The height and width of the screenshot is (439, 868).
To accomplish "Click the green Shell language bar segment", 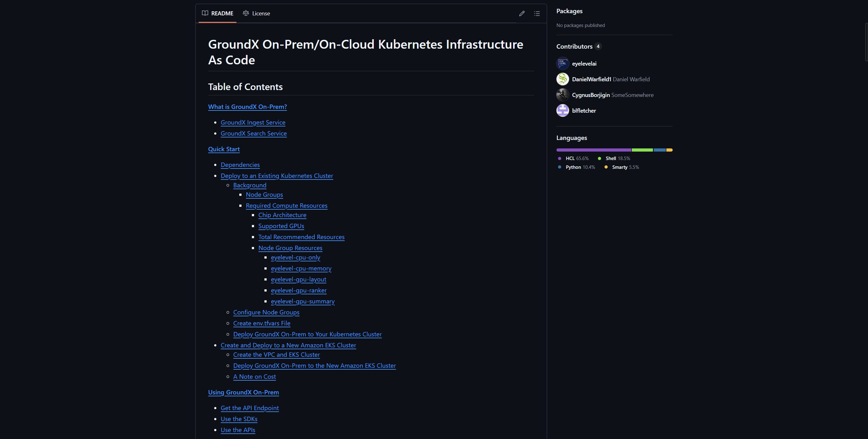I will (x=642, y=150).
